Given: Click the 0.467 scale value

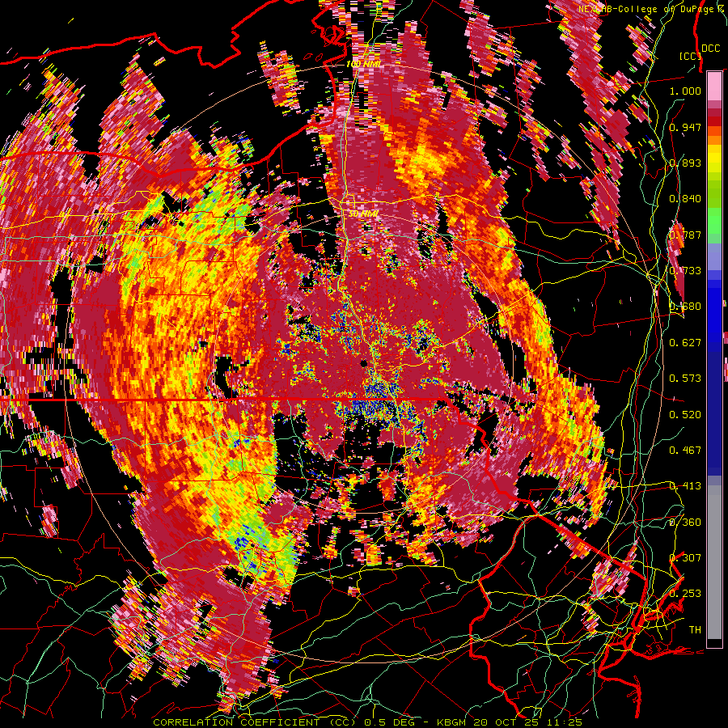Looking at the screenshot, I should [685, 451].
